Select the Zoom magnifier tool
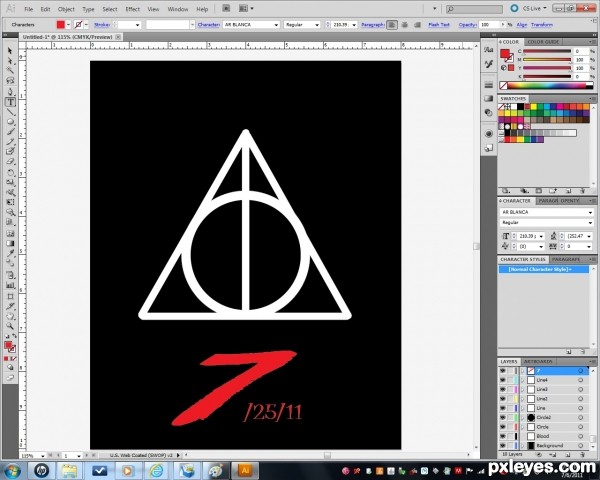The image size is (600, 480). pos(10,326)
